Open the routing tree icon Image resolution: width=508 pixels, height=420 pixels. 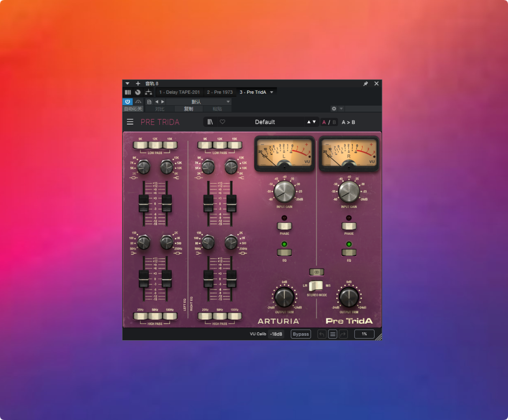coord(148,92)
